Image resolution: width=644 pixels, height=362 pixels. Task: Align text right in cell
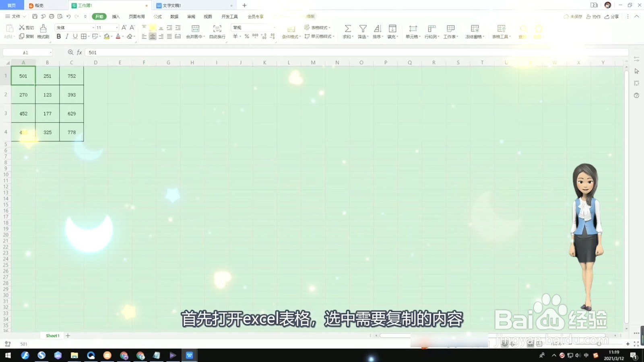[x=161, y=36]
